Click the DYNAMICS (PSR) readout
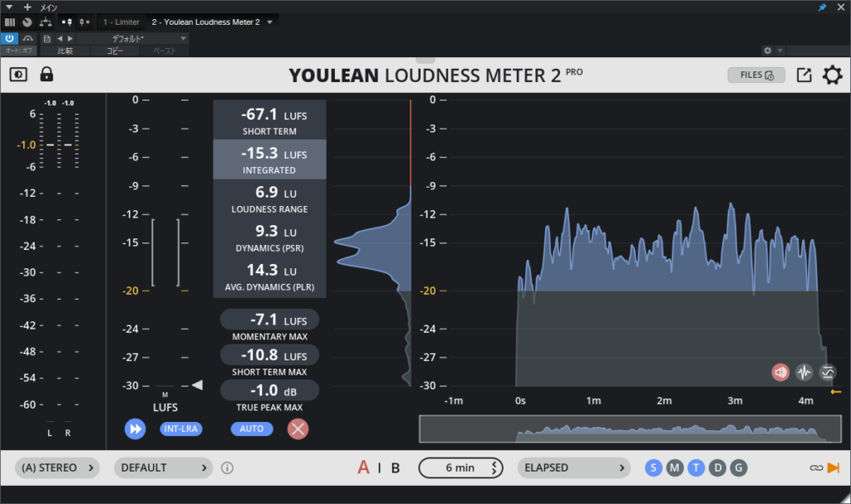Image resolution: width=851 pixels, height=504 pixels. coord(270,237)
